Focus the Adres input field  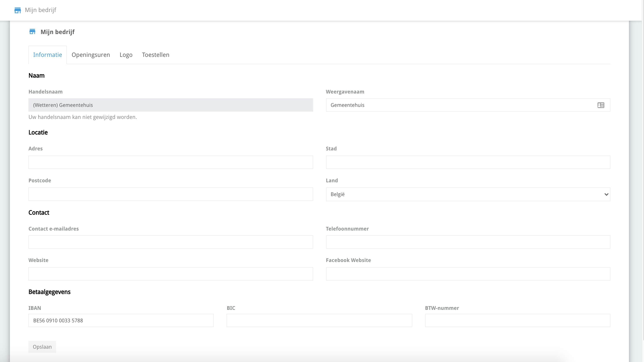[x=171, y=162]
